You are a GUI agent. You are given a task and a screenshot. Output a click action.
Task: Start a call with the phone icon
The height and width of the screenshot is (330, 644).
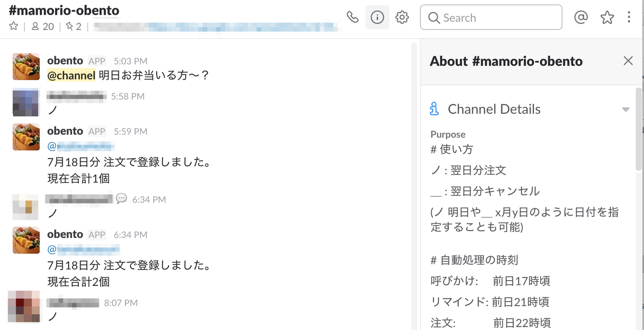(353, 17)
